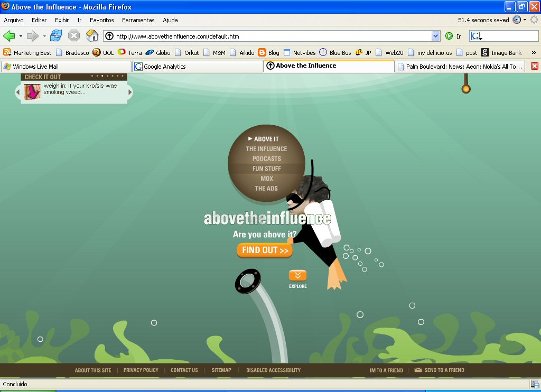Select ABOVE IT in the round menu
This screenshot has height=392, width=541.
[x=266, y=139]
